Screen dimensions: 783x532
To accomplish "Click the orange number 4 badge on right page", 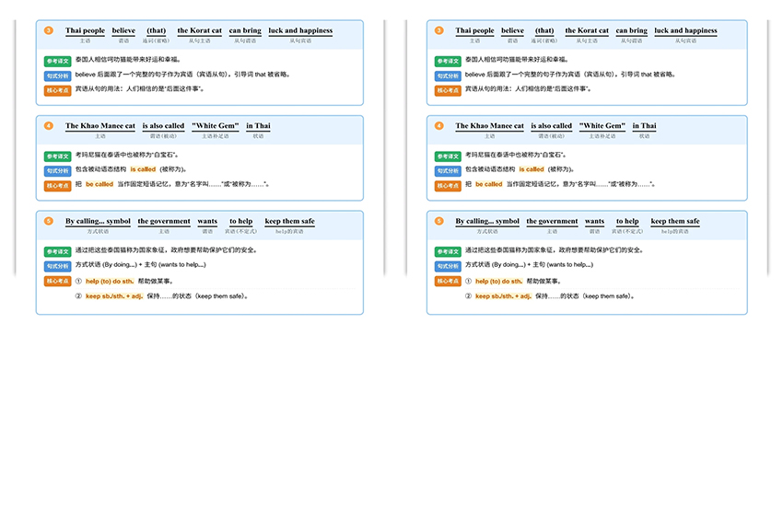I will click(439, 126).
